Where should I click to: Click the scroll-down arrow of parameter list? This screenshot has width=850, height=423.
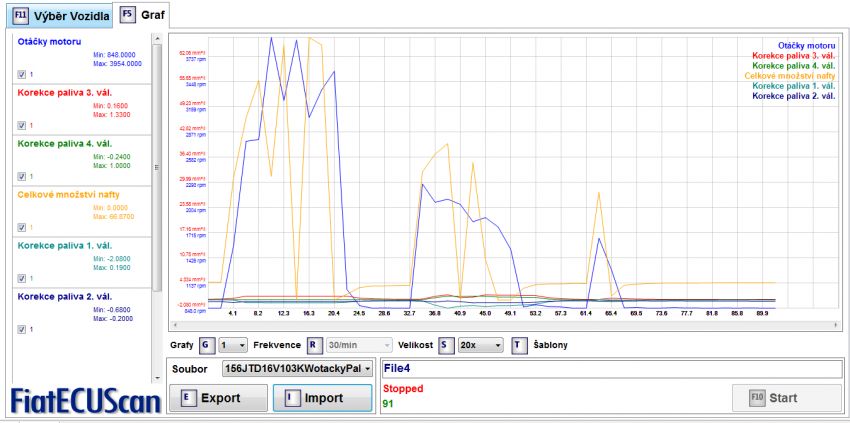pyautogui.click(x=157, y=377)
